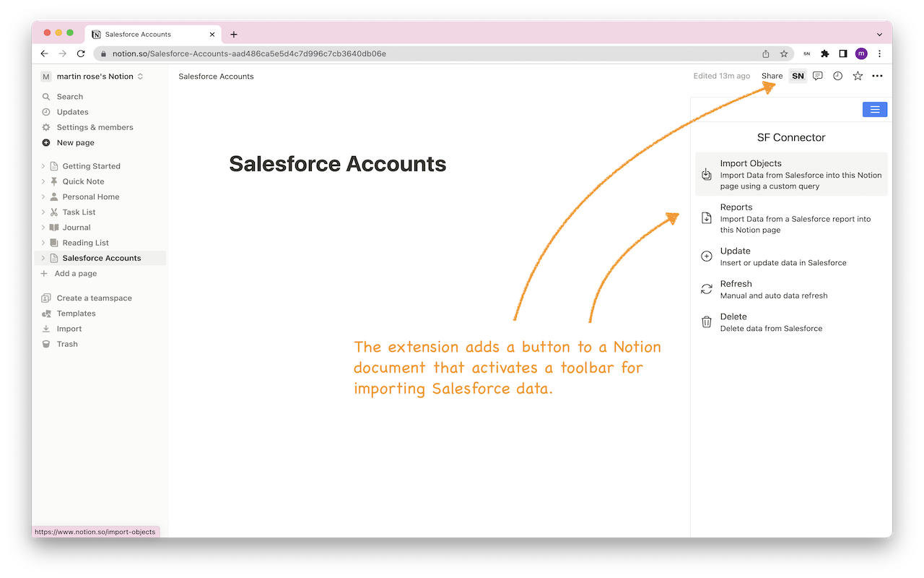
Task: Trigger the Refresh data icon
Action: [x=706, y=288]
